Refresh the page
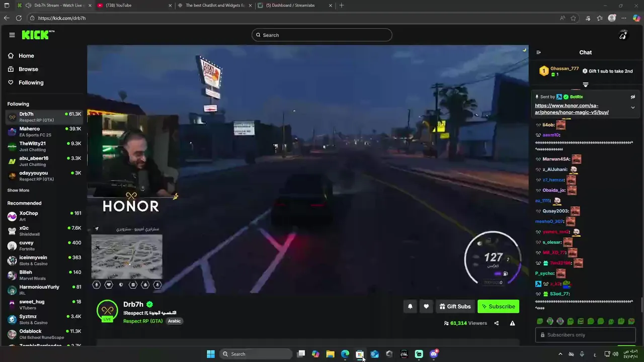 point(19,18)
